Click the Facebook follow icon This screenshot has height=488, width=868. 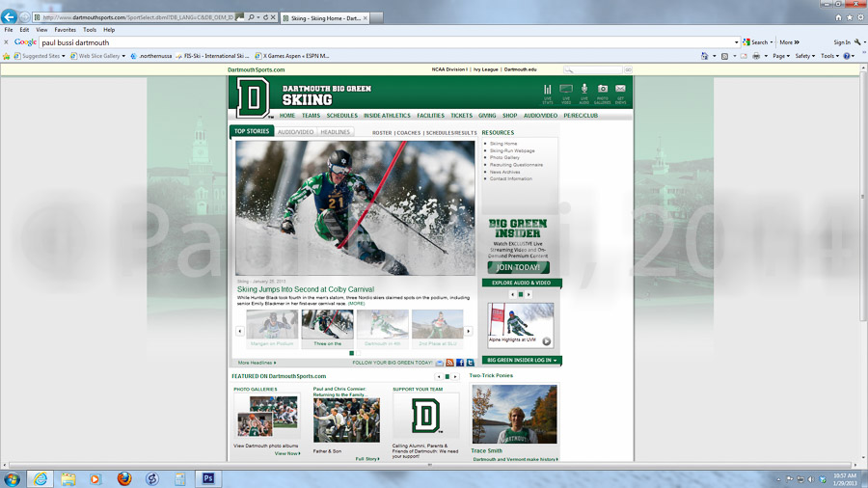coord(460,363)
